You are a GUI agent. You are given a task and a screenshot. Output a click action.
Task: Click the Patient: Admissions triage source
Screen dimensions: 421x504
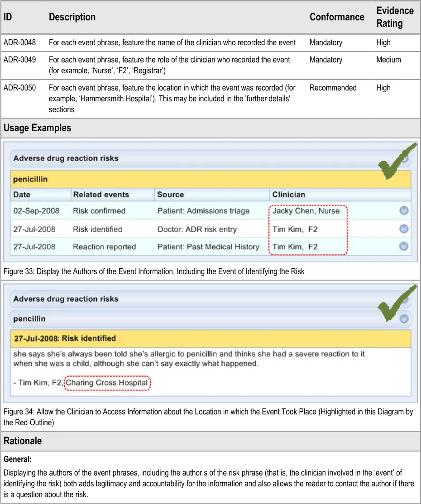point(203,211)
